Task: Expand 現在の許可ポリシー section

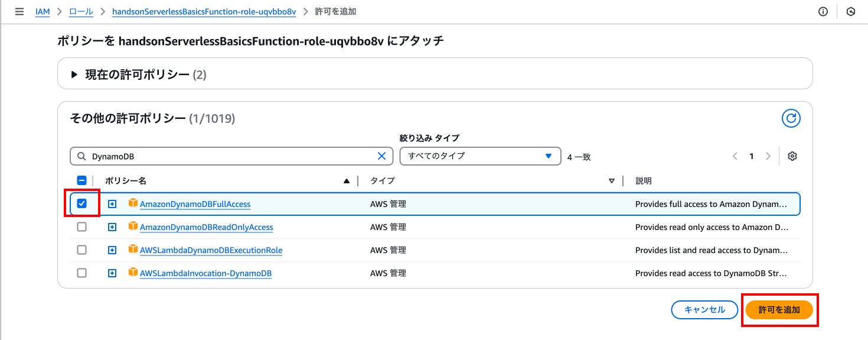Action: pos(74,75)
